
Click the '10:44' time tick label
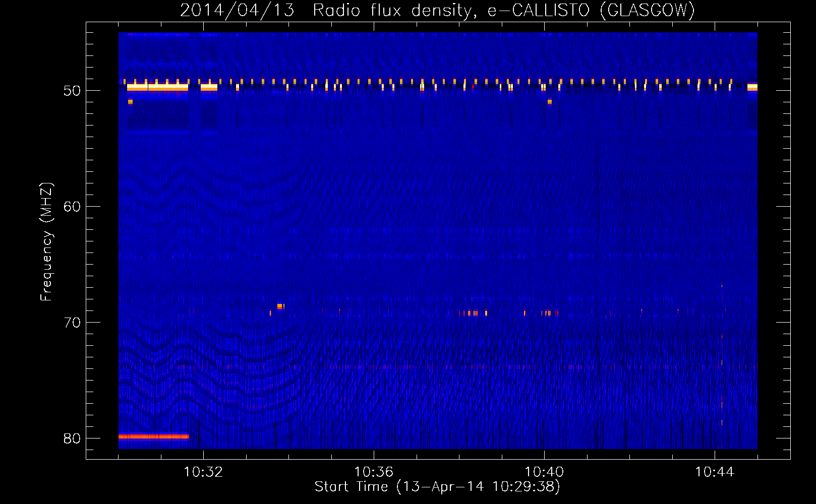pos(715,472)
